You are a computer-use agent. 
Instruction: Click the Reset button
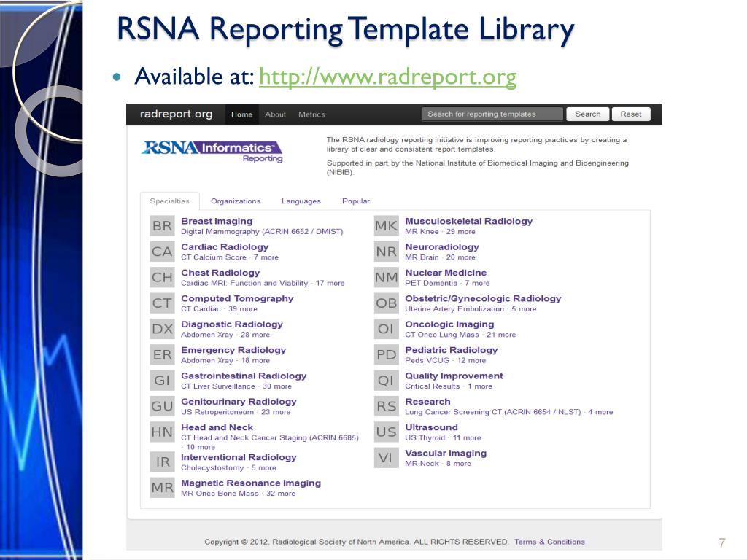click(x=631, y=114)
